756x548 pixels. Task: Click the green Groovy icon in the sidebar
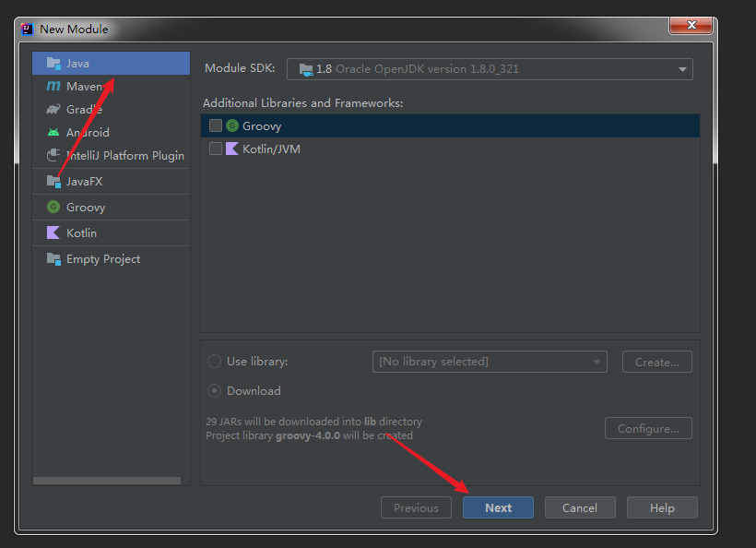click(x=53, y=207)
